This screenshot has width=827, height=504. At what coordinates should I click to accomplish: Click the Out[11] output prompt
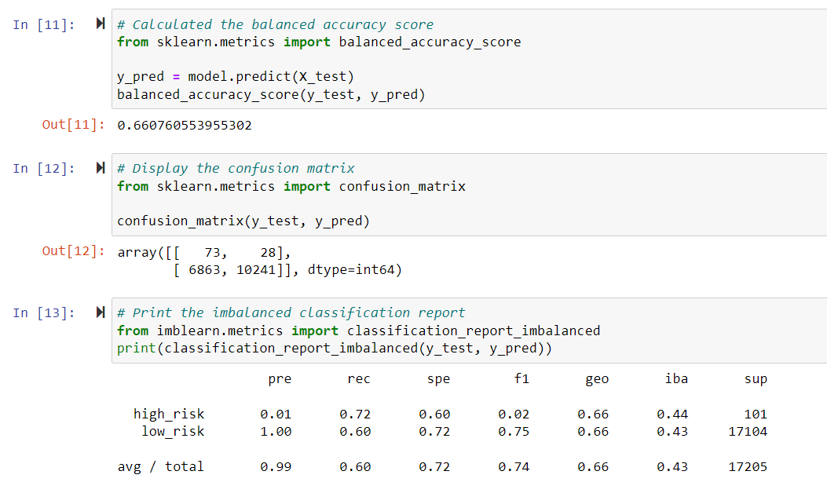point(73,125)
